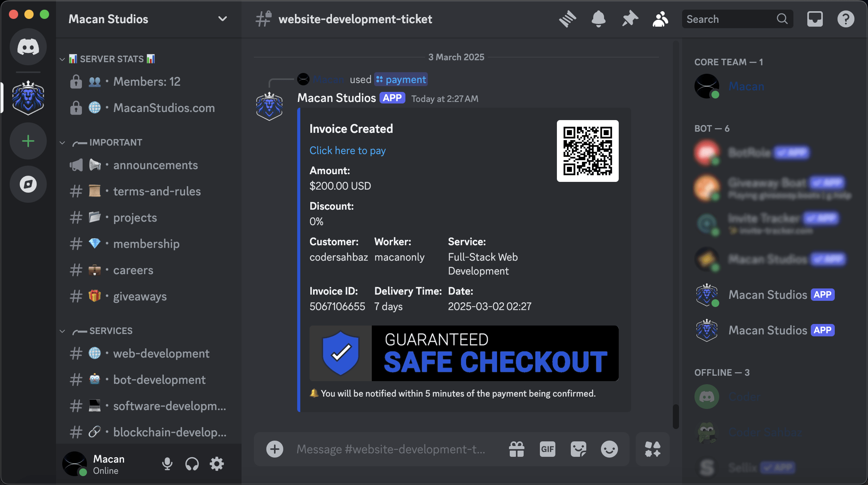Click Invoice ID value 5067106655
The image size is (868, 485).
[337, 307]
